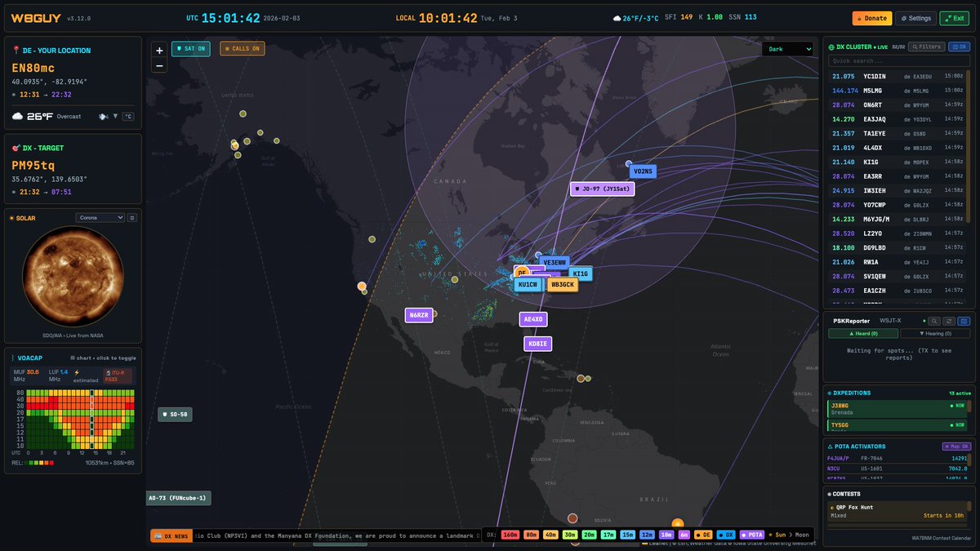The width and height of the screenshot is (980, 551).
Task: Expand the QRP Fox Hunt contest entry
Action: 897,512
